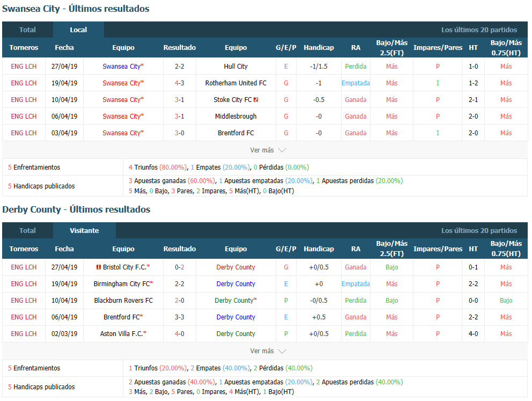This screenshot has height=401, width=532.
Task: Click '5 Handicaps publicados' under Swansea City
Action: pyautogui.click(x=41, y=186)
